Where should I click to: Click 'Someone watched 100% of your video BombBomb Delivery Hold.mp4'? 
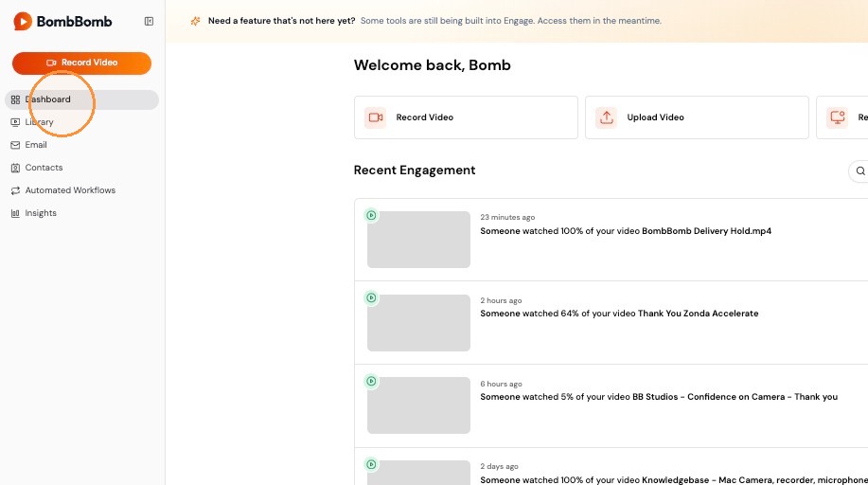tap(626, 231)
